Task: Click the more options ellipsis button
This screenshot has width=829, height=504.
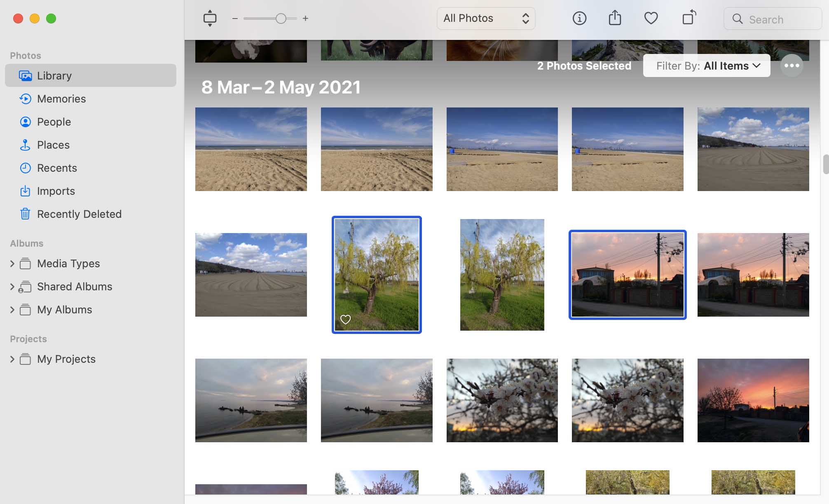Action: 791,65
